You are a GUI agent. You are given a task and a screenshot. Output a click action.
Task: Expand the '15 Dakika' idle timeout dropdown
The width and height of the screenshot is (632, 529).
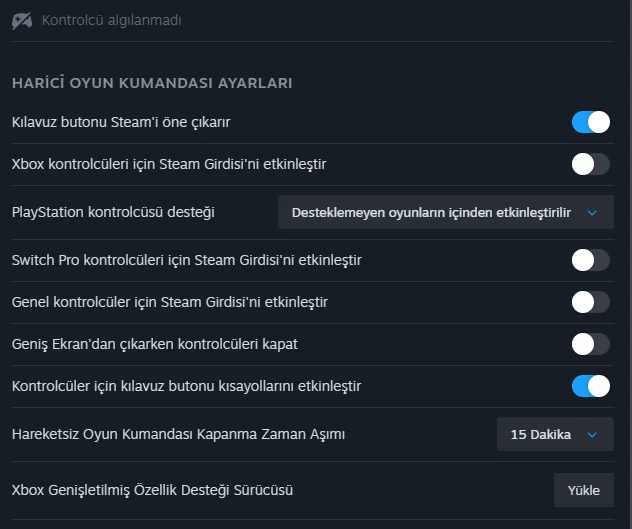555,435
